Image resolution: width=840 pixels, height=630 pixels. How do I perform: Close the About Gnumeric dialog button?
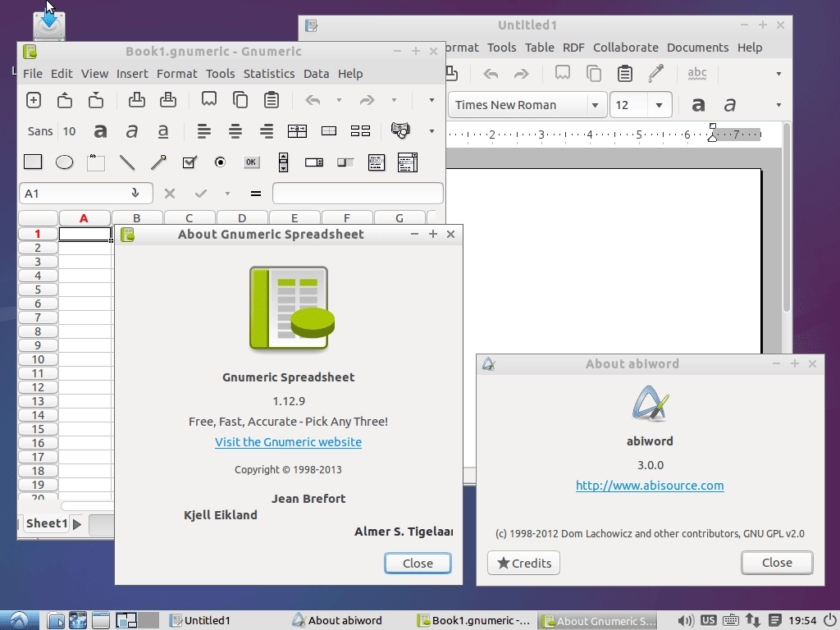(418, 563)
